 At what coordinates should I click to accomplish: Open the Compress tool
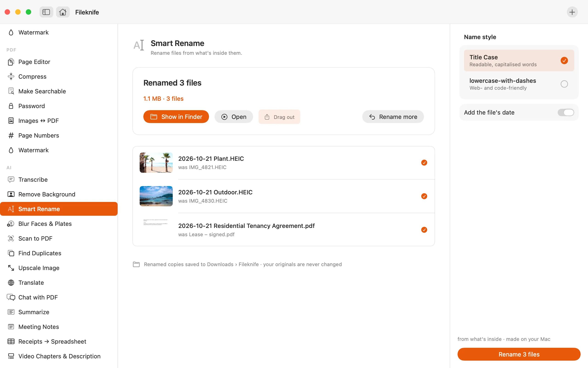(x=59, y=76)
